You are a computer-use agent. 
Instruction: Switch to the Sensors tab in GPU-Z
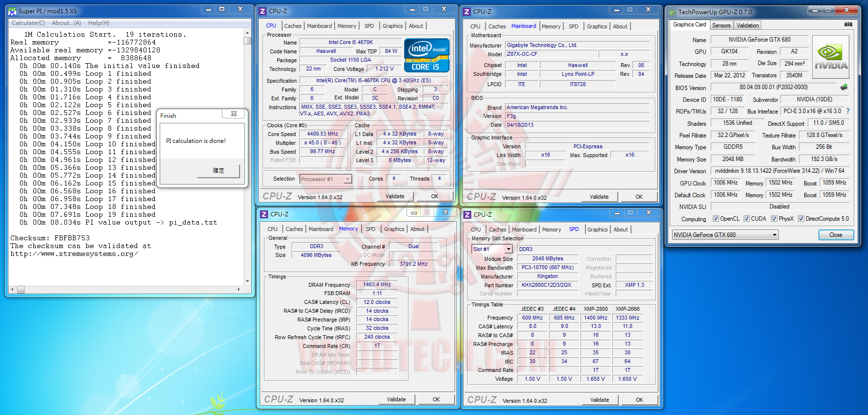pos(721,25)
